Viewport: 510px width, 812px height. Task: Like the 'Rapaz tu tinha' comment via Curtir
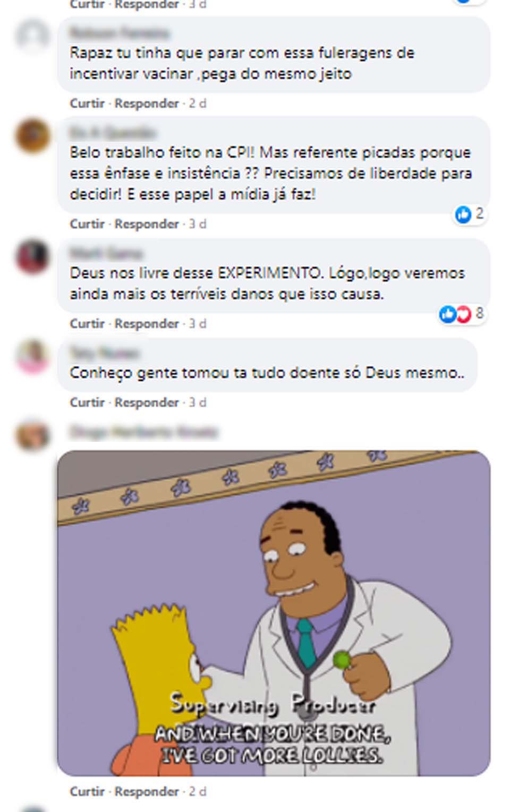tap(87, 103)
